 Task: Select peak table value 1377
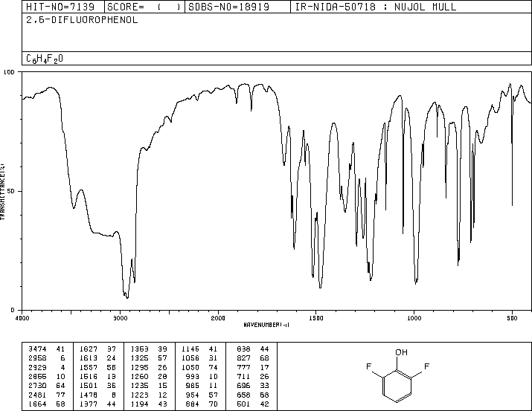[89, 404]
